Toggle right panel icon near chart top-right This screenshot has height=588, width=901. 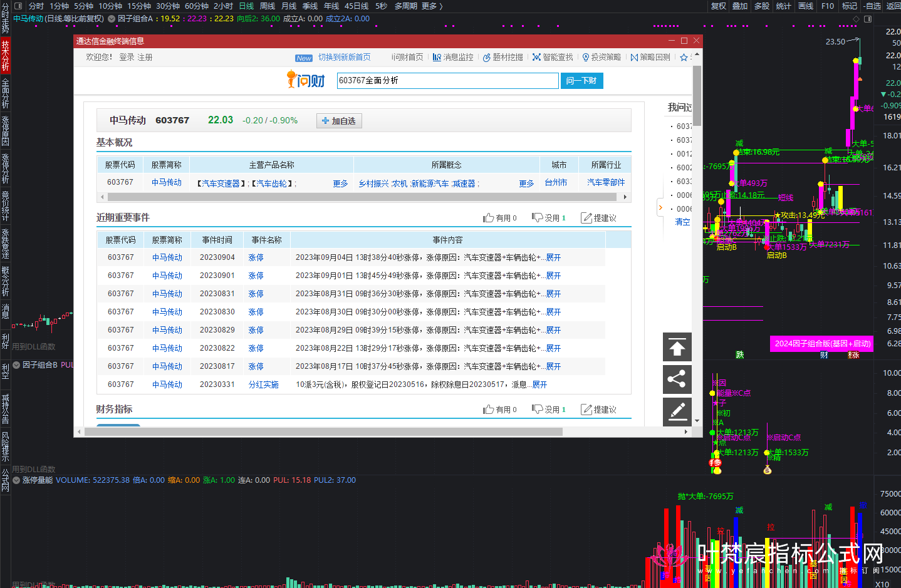click(868, 19)
